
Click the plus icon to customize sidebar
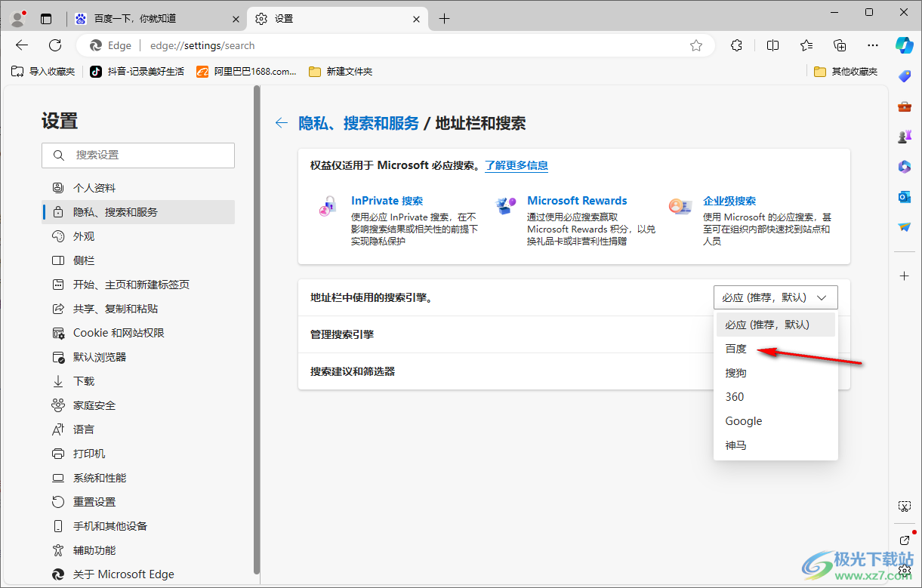pos(905,276)
